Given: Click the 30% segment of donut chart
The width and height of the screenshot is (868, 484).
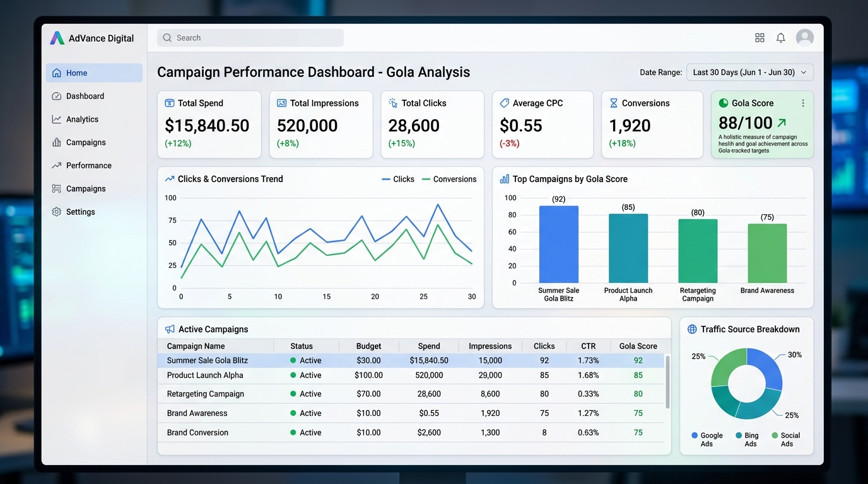Looking at the screenshot, I should pos(769,367).
